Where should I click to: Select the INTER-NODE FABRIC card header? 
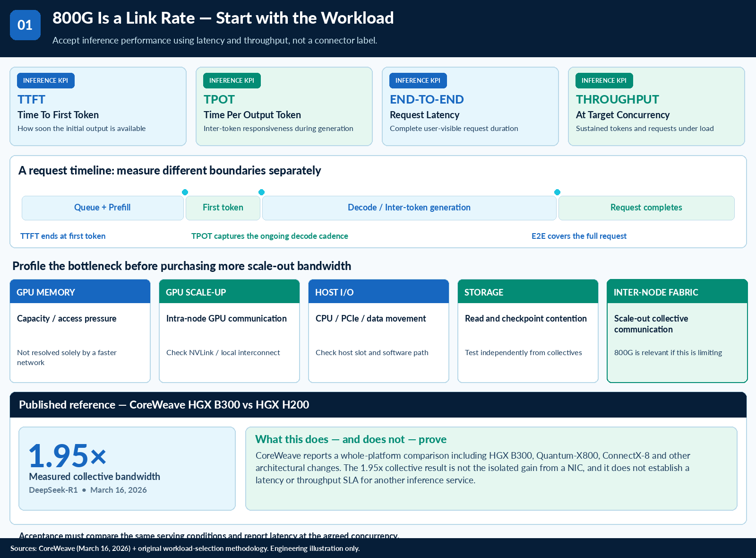click(x=678, y=292)
